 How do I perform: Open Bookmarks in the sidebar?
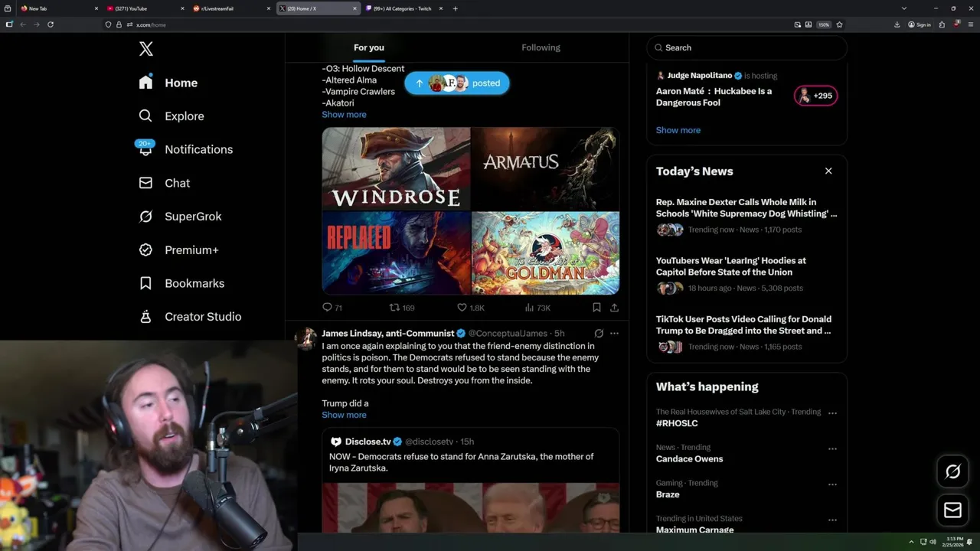pyautogui.click(x=181, y=283)
